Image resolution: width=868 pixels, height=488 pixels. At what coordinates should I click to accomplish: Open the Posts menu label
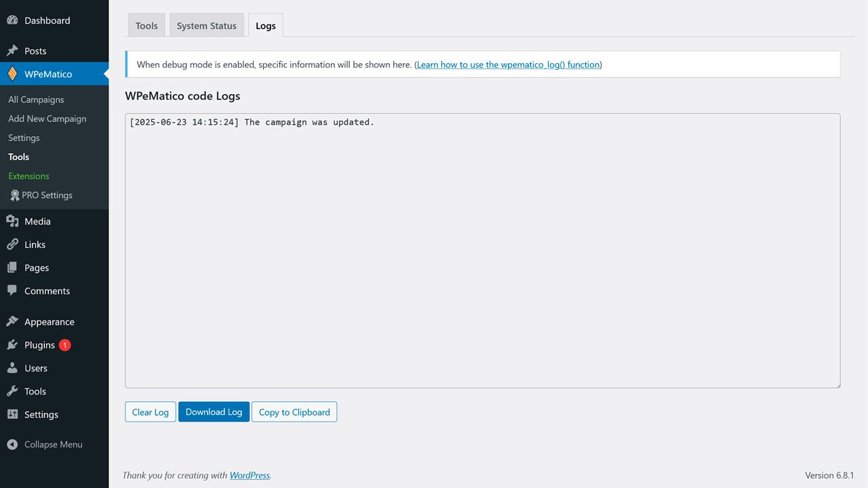coord(35,51)
